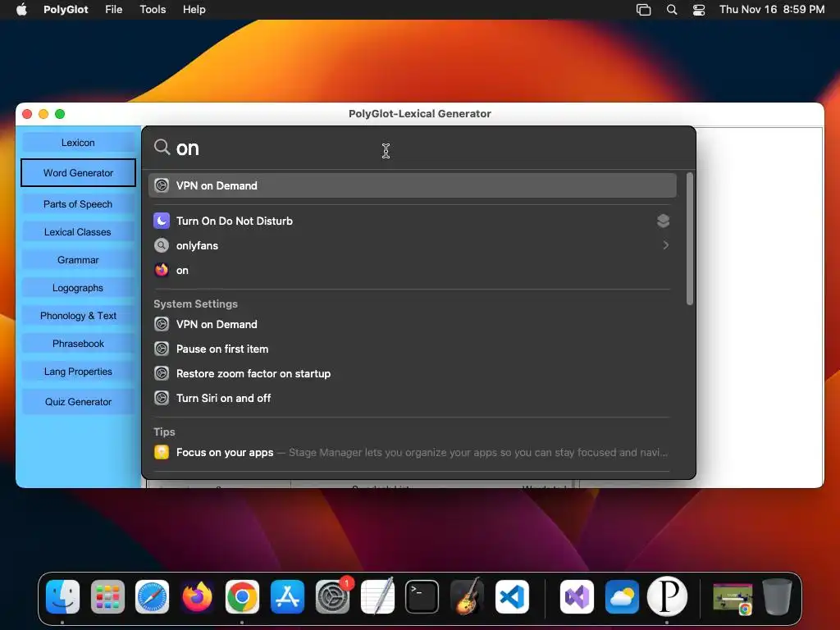
Task: Click the Tips lightbulb icon
Action: (x=162, y=452)
